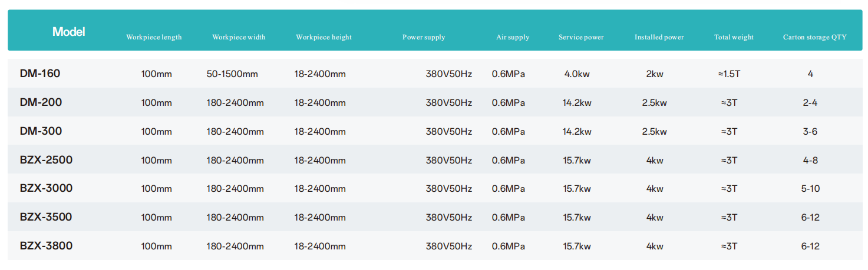Click the Air supply column header
This screenshot has height=270, width=868.
point(513,37)
